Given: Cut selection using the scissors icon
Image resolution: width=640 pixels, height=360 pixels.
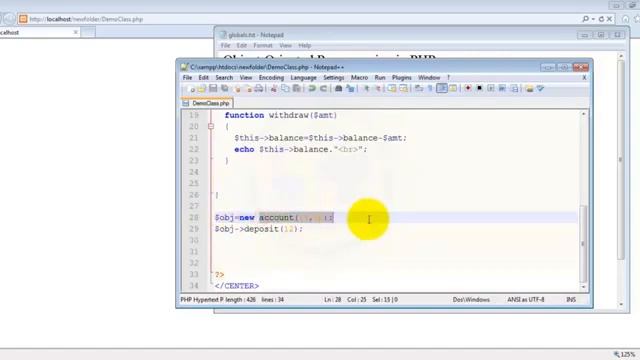Looking at the screenshot, I should click(274, 89).
